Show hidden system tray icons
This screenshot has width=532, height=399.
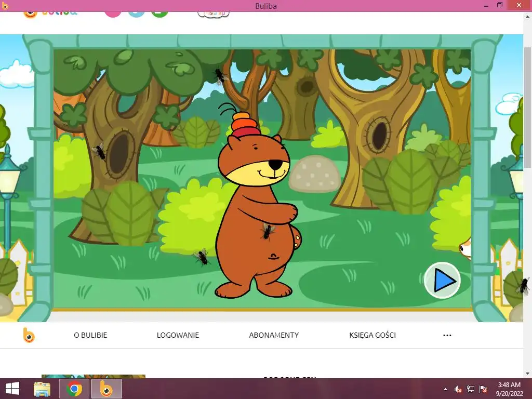(445, 389)
